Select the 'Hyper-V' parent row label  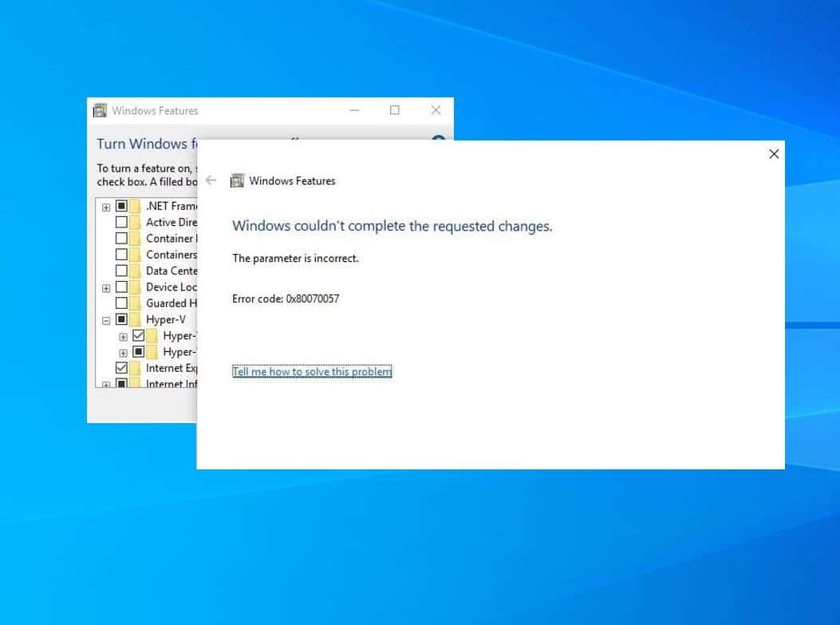point(166,319)
